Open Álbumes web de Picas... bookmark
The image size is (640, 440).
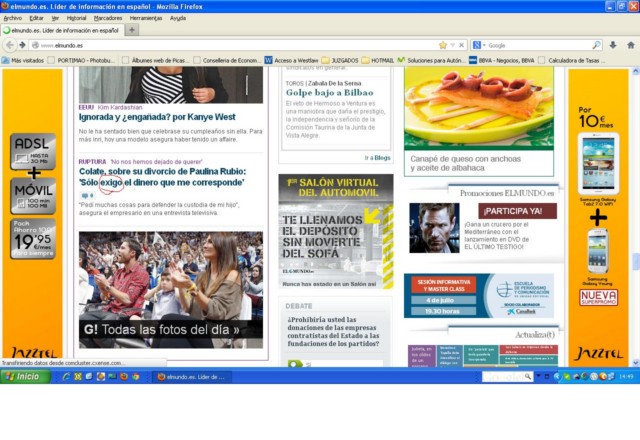click(156, 60)
